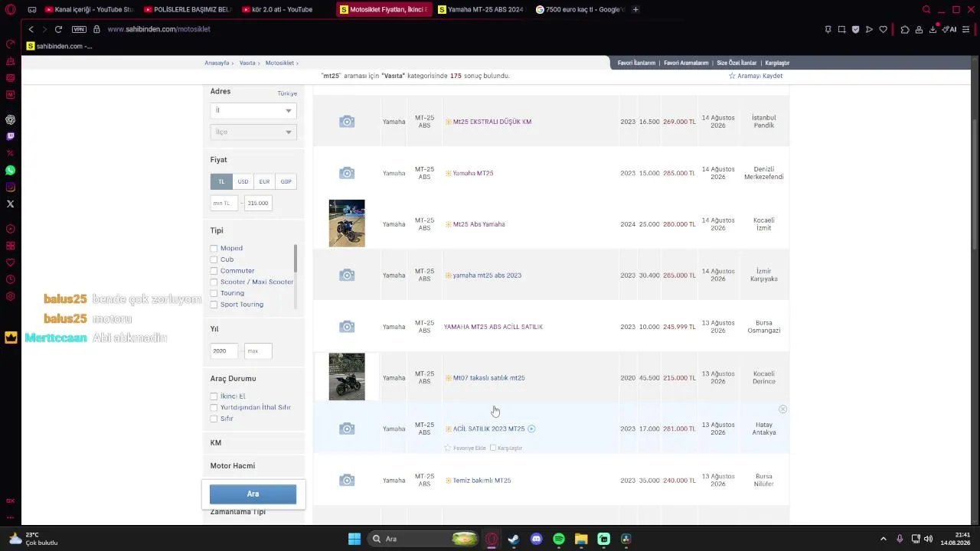Tick the Sıfır condition checkbox

click(x=214, y=419)
